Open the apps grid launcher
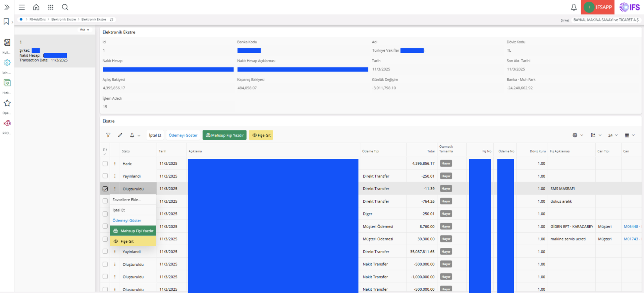644x293 pixels. (51, 7)
